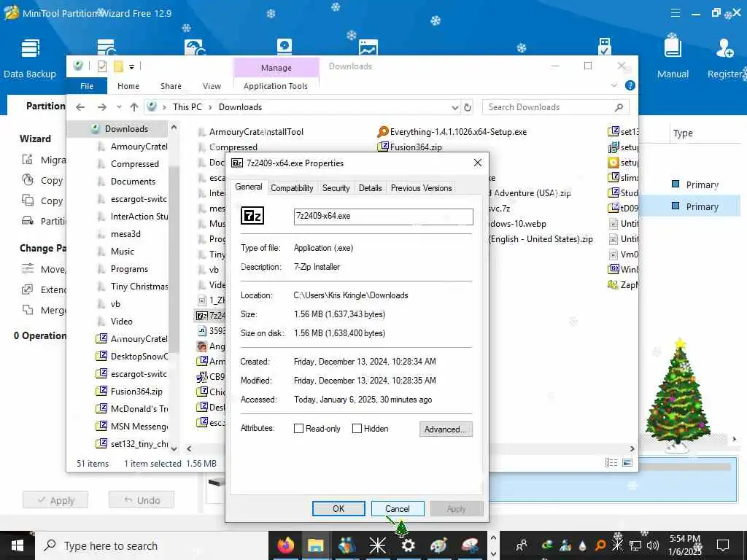Click Apply in MiniTool window

pyautogui.click(x=55, y=500)
